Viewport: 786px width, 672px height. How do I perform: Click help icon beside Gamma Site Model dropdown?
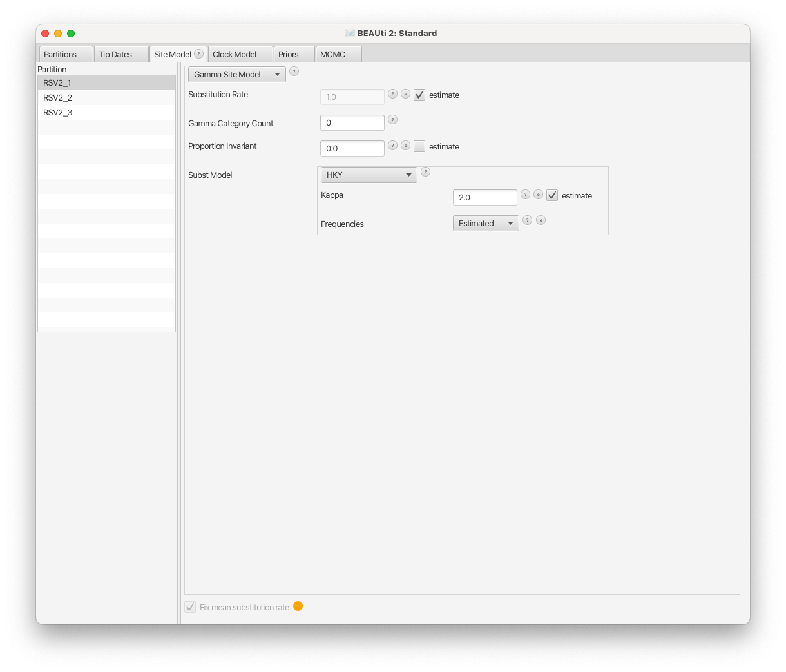pos(294,71)
